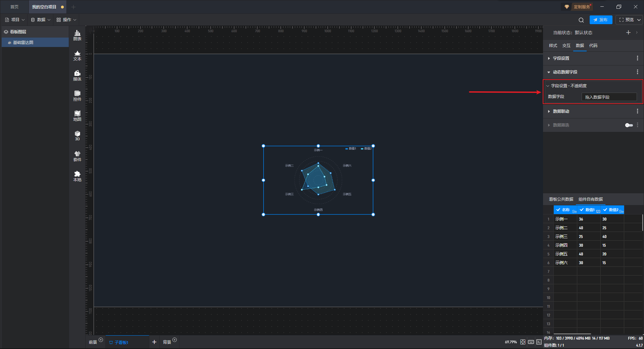The image size is (644, 349).
Task: Click the horizontal scrollbar under the data table
Action: click(x=572, y=334)
